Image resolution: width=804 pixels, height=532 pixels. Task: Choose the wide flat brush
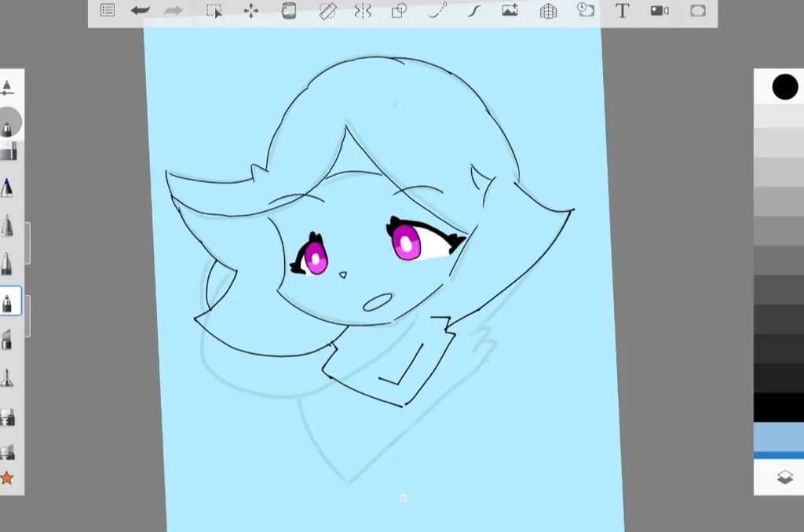pyautogui.click(x=7, y=417)
